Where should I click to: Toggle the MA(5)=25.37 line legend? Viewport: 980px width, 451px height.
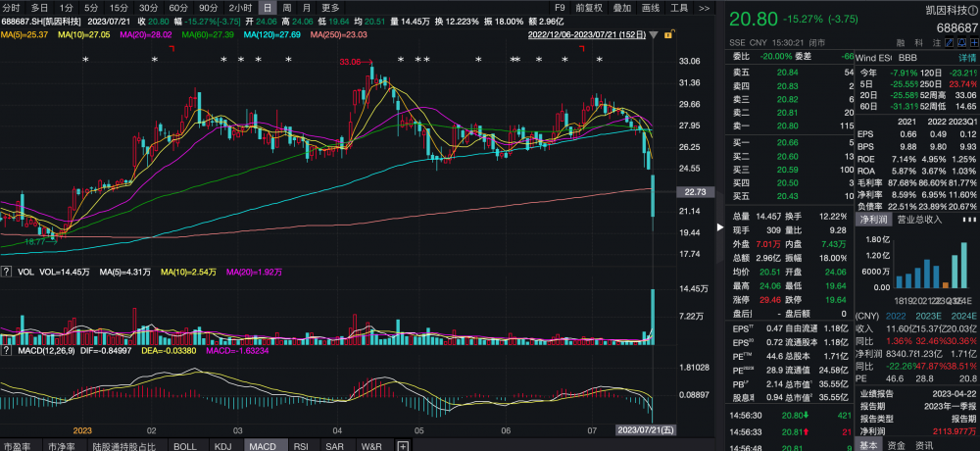pos(24,35)
